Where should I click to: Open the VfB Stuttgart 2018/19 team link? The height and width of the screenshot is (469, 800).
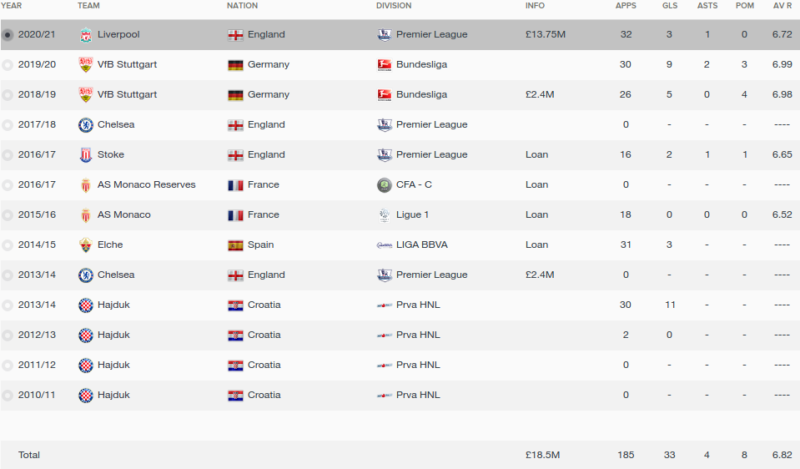tap(127, 94)
